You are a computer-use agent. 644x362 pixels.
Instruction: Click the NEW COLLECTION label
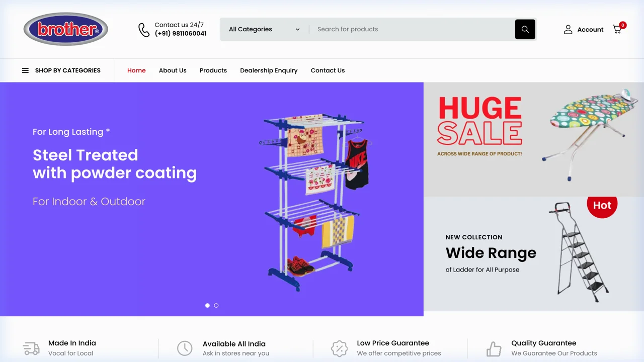click(x=474, y=237)
